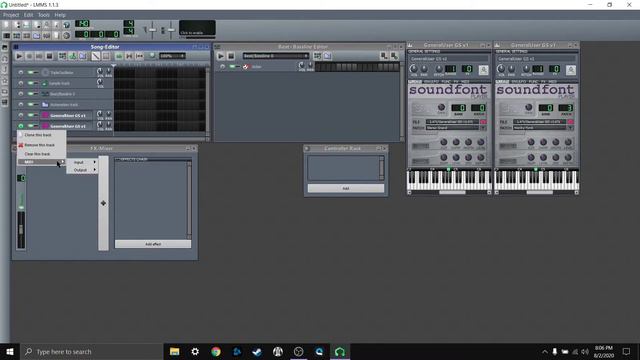Open track options gear for Sample track
The width and height of the screenshot is (640, 360).
click(21, 83)
